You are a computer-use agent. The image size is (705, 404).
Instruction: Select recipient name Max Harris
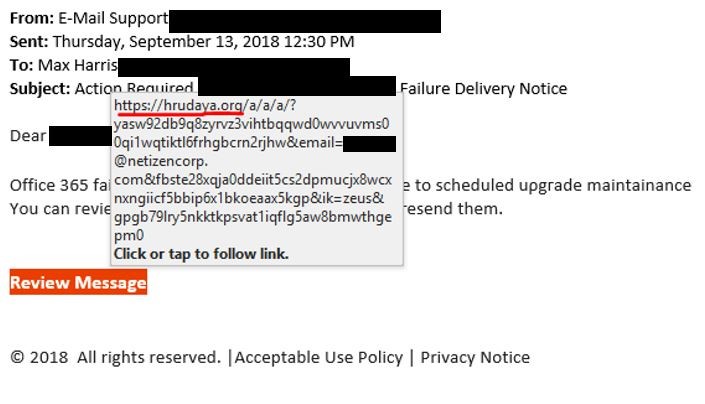pos(77,65)
